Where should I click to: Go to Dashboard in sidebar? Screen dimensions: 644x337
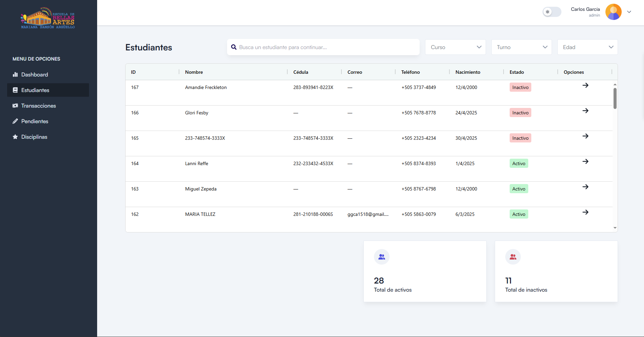35,74
